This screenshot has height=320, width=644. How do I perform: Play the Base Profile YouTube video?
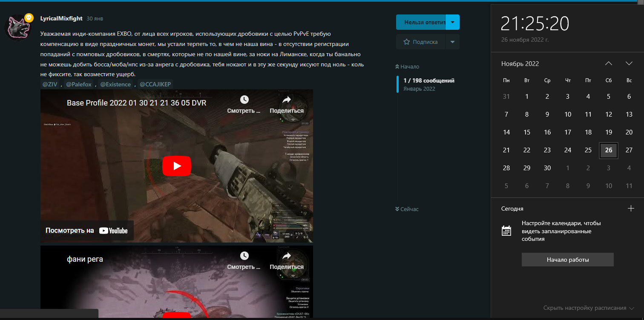tap(177, 166)
